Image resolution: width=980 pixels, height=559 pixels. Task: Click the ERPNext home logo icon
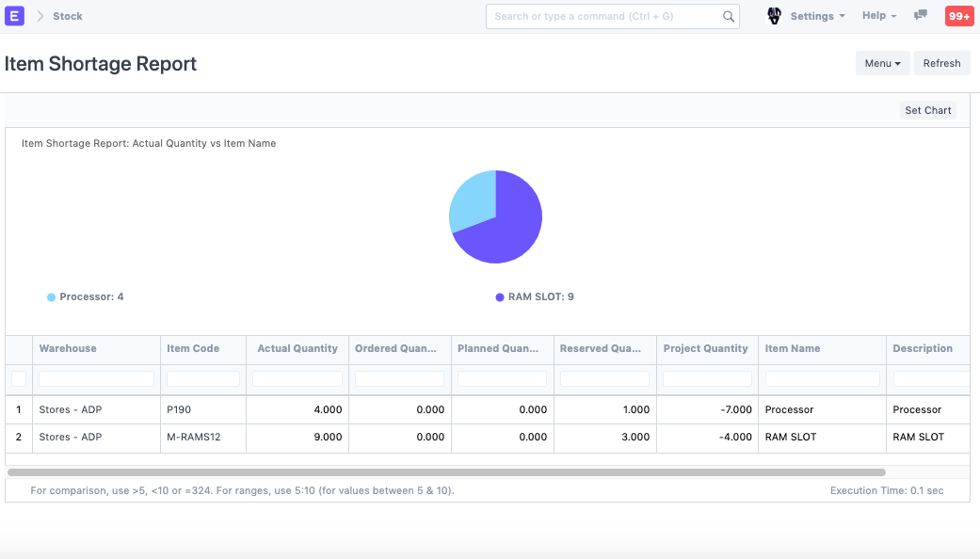click(x=14, y=16)
